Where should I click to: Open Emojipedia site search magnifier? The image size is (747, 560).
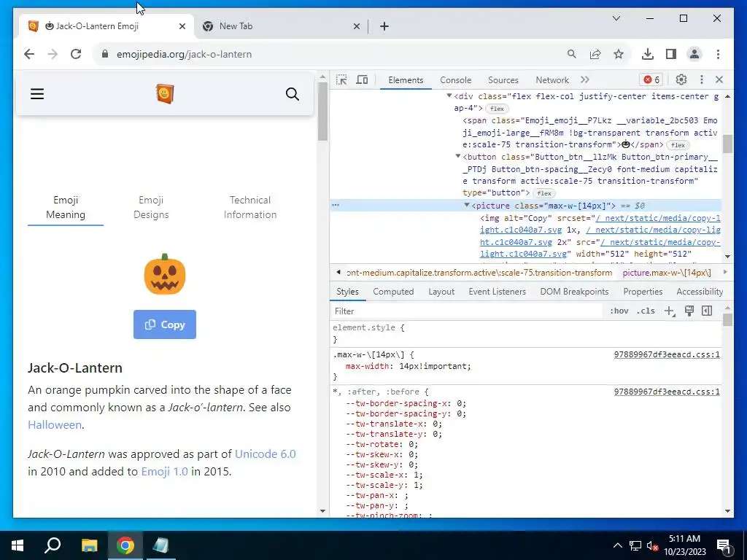tap(292, 94)
